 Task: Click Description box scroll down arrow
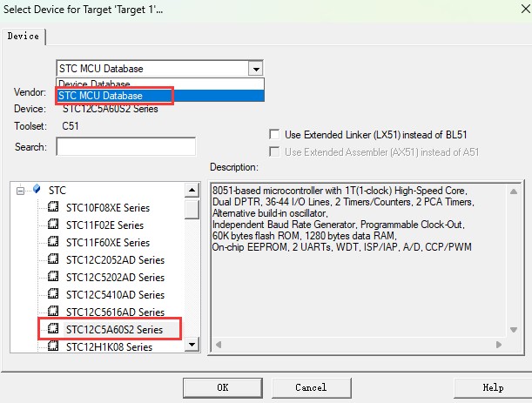(514, 330)
